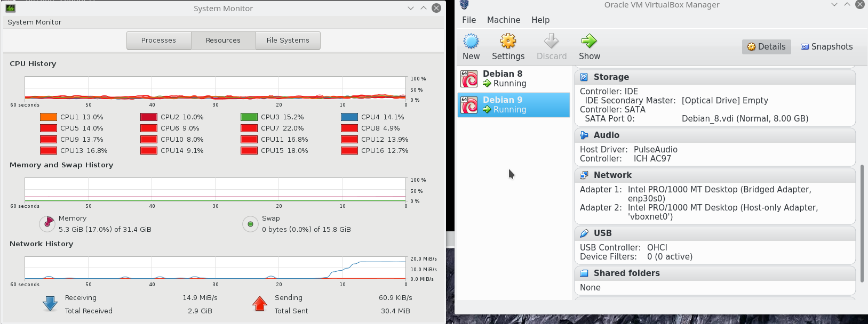Change the CPU4 blue color swatch
Viewport: 868px width, 324px height.
[x=349, y=117]
